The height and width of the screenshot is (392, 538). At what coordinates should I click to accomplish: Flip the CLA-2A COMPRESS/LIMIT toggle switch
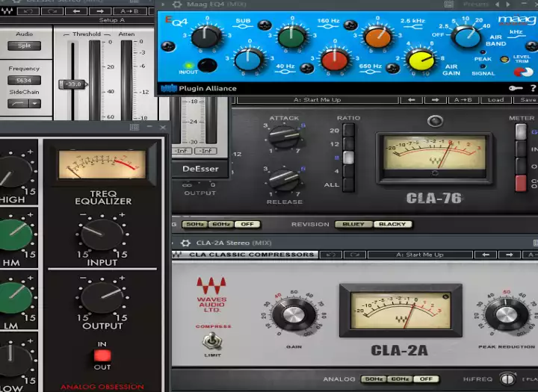(x=212, y=341)
